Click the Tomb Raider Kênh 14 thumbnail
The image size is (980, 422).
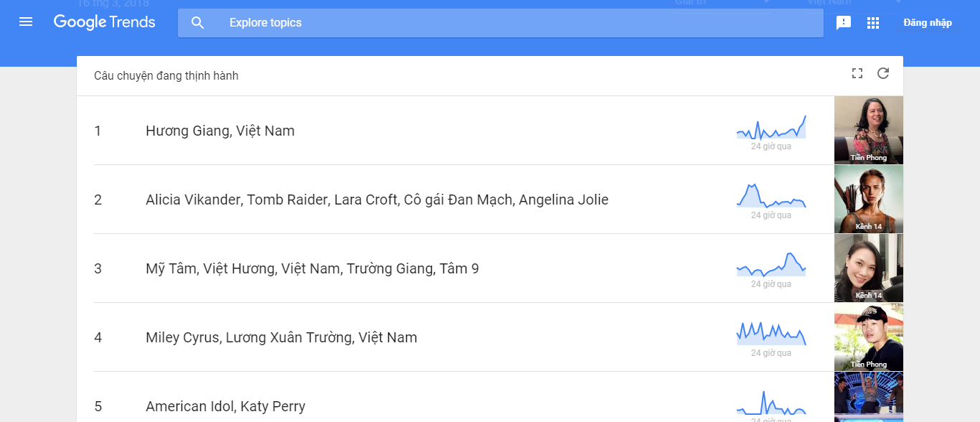pos(868,199)
